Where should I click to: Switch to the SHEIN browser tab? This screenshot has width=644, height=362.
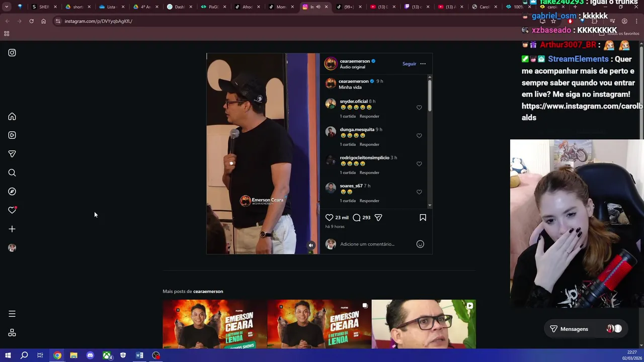44,7
